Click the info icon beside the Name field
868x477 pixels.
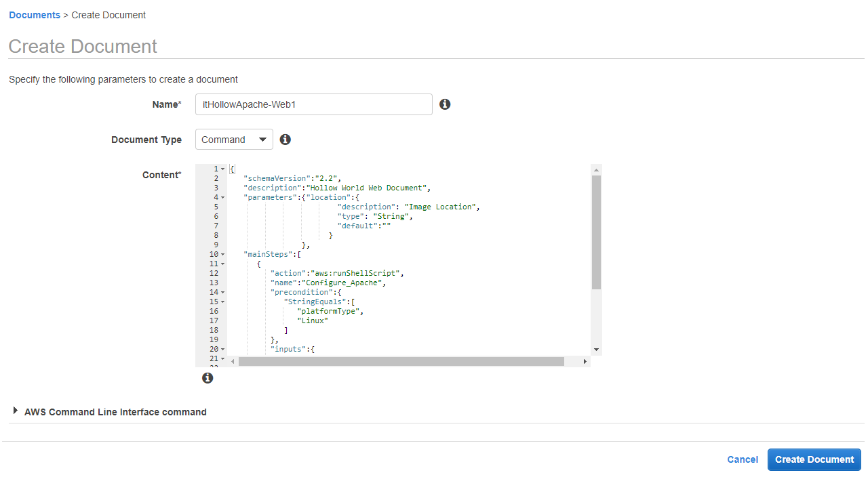pos(445,104)
